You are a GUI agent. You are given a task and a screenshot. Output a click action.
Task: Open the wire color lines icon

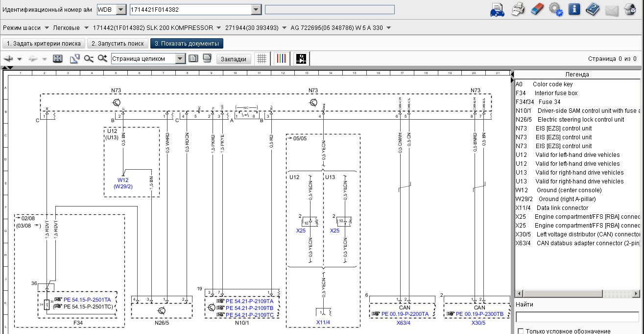tap(282, 59)
